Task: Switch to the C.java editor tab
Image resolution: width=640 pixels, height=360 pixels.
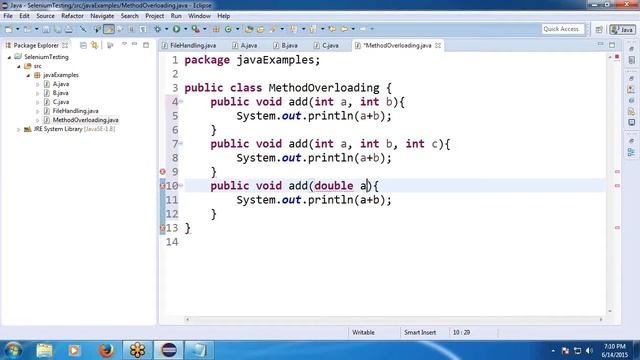Action: (x=326, y=45)
